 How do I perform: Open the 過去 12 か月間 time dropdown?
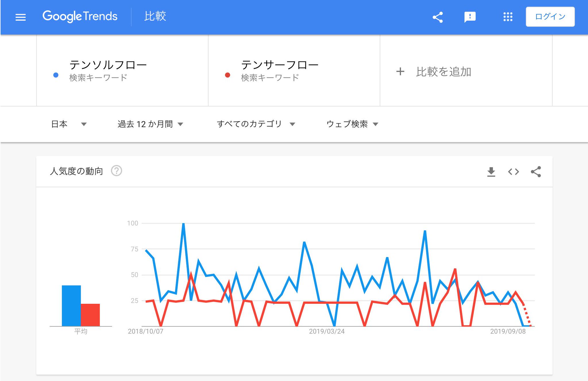[150, 124]
